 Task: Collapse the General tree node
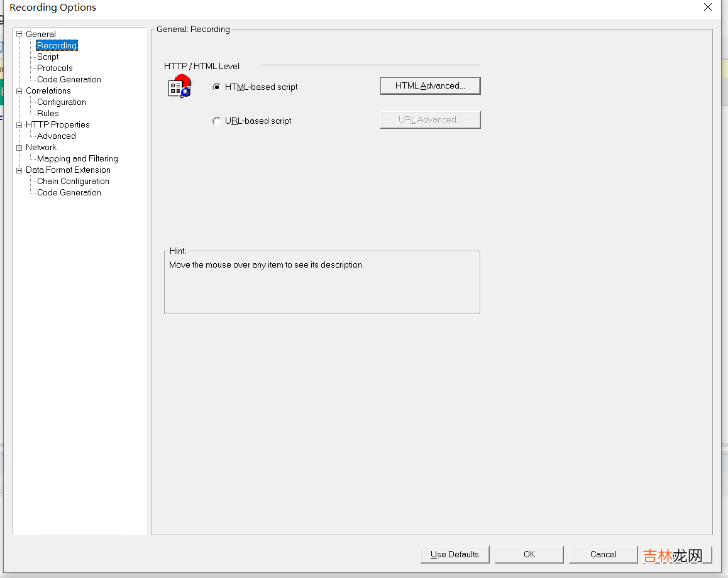click(19, 34)
